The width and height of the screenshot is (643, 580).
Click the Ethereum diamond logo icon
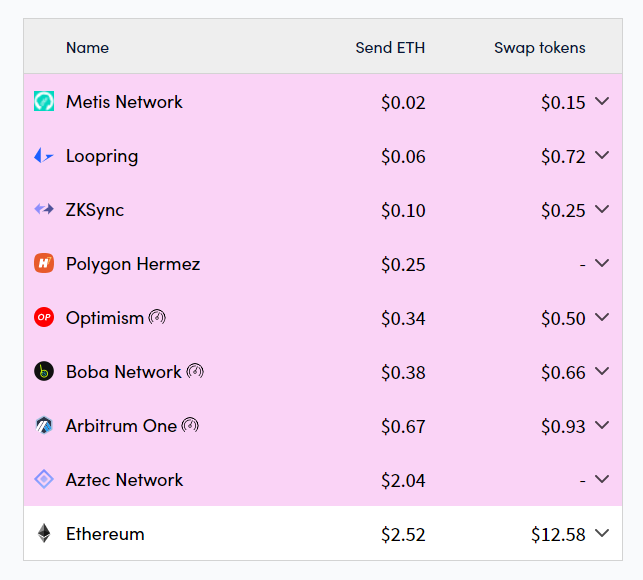(44, 533)
